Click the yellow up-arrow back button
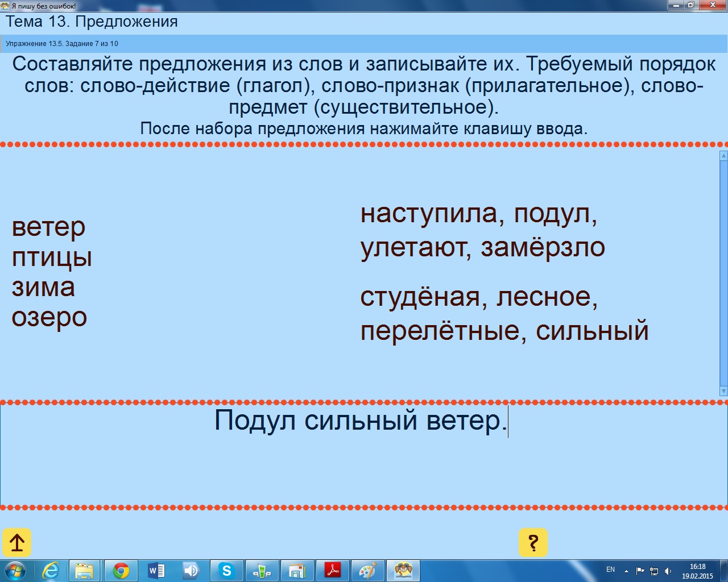This screenshot has height=582, width=728. [x=17, y=543]
